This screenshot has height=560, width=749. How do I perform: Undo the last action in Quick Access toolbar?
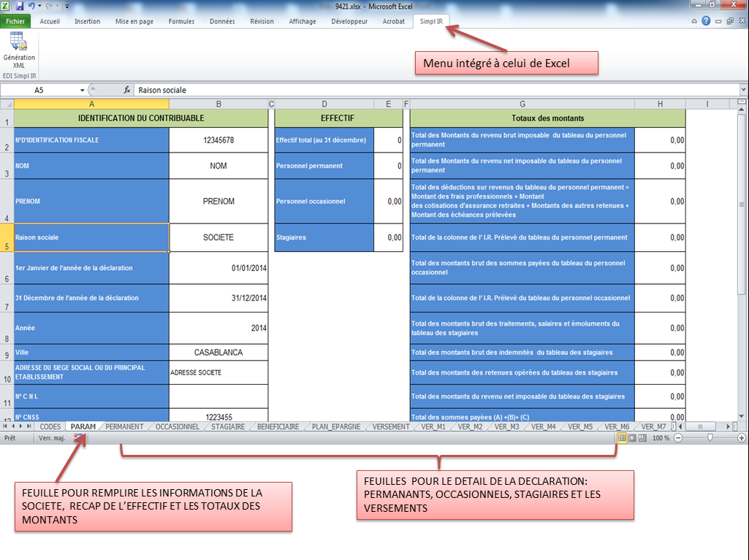[x=32, y=6]
